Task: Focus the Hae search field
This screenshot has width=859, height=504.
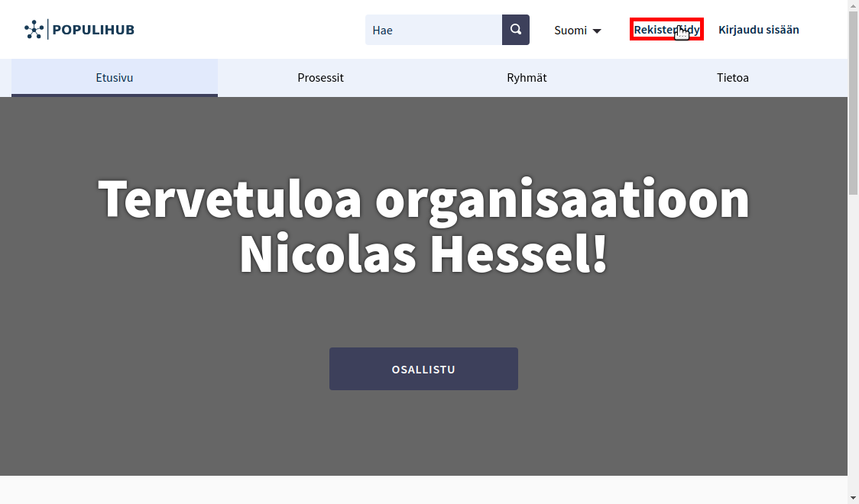Action: pyautogui.click(x=433, y=30)
